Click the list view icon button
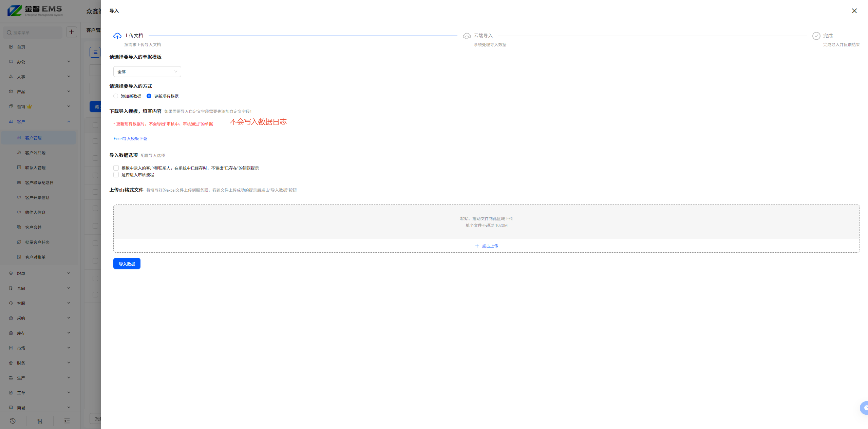The image size is (868, 429). pos(95,52)
